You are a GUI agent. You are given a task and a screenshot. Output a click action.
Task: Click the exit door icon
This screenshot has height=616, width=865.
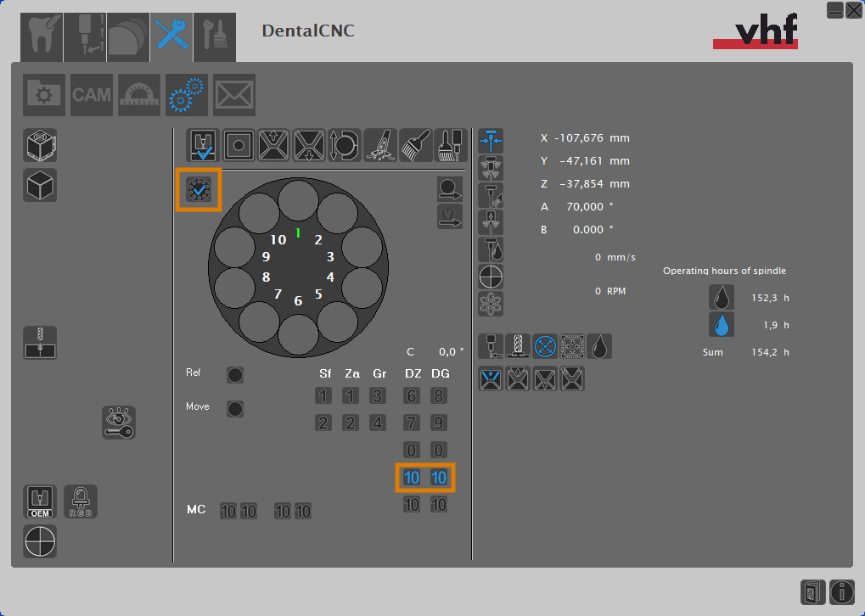point(813,592)
